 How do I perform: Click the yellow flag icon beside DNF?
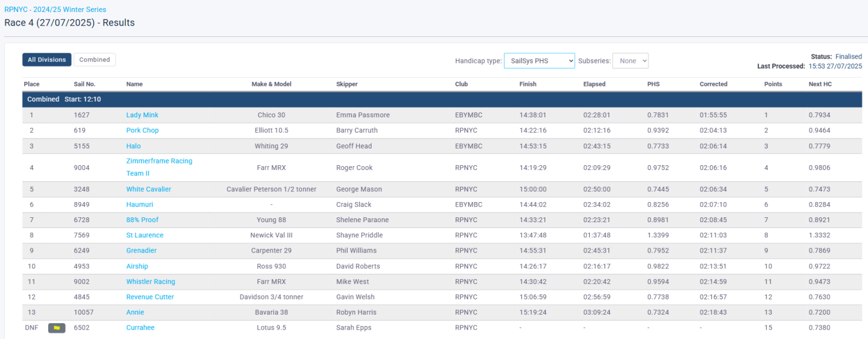pyautogui.click(x=56, y=328)
